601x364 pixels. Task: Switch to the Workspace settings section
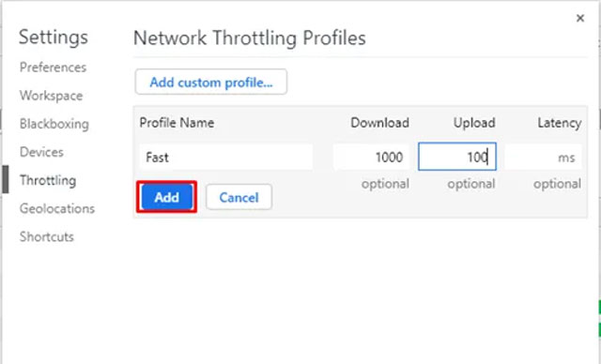click(51, 96)
